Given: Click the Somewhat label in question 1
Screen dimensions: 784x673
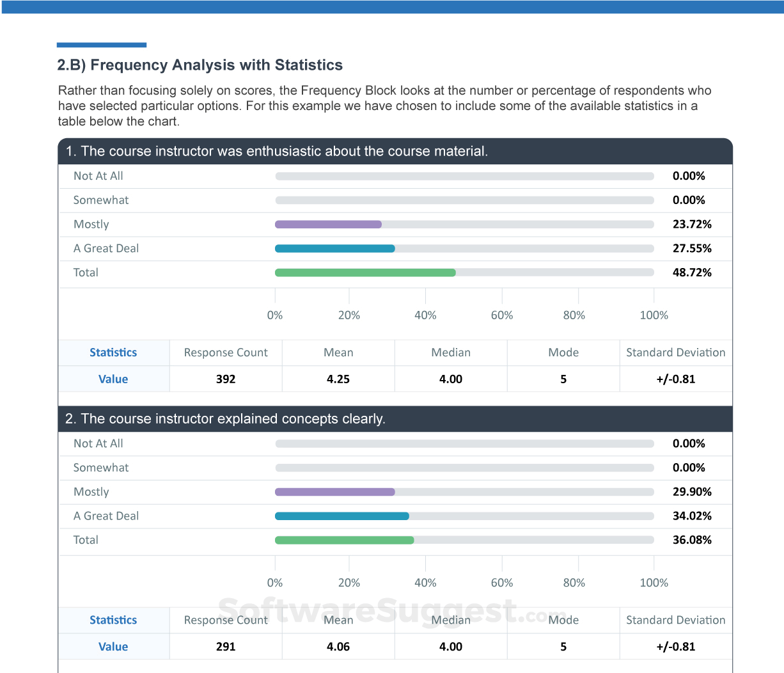Looking at the screenshot, I should 101,200.
